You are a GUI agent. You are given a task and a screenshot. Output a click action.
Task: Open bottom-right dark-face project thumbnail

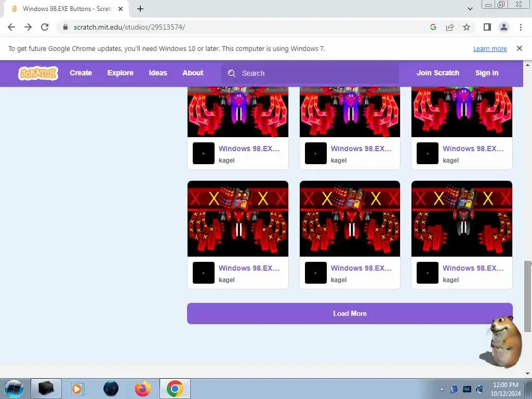(462, 219)
